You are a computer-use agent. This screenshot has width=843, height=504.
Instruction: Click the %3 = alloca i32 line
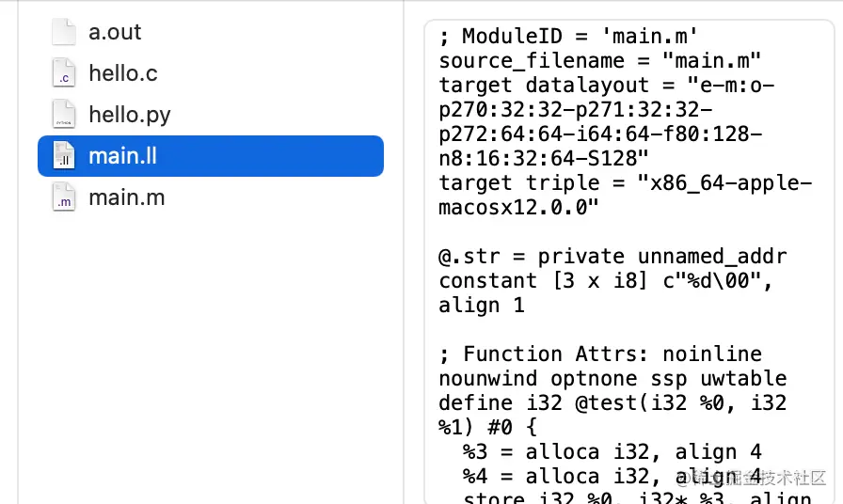pos(612,452)
